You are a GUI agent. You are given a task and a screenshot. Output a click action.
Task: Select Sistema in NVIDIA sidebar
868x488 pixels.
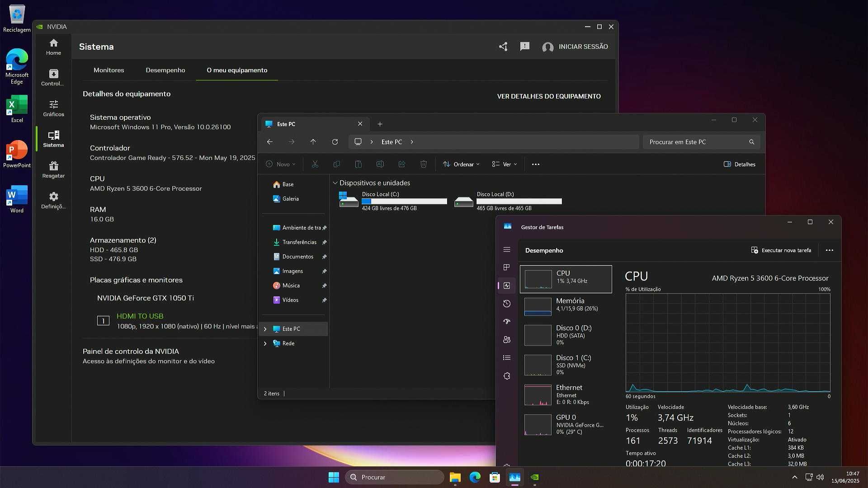(x=53, y=139)
